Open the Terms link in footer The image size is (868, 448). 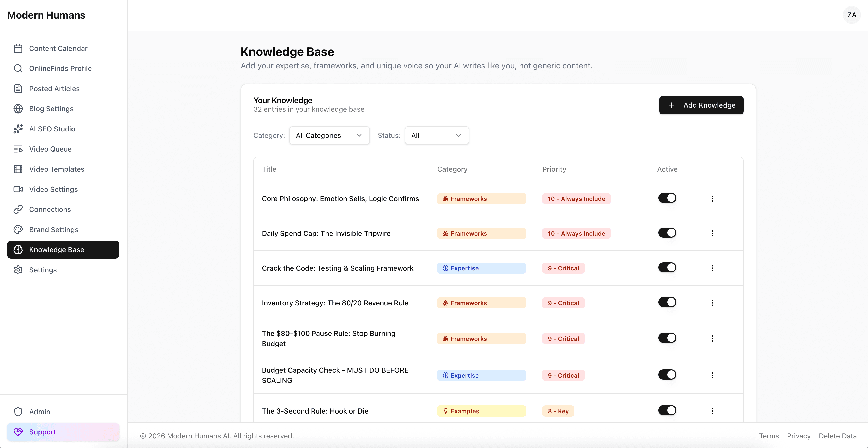coord(769,436)
